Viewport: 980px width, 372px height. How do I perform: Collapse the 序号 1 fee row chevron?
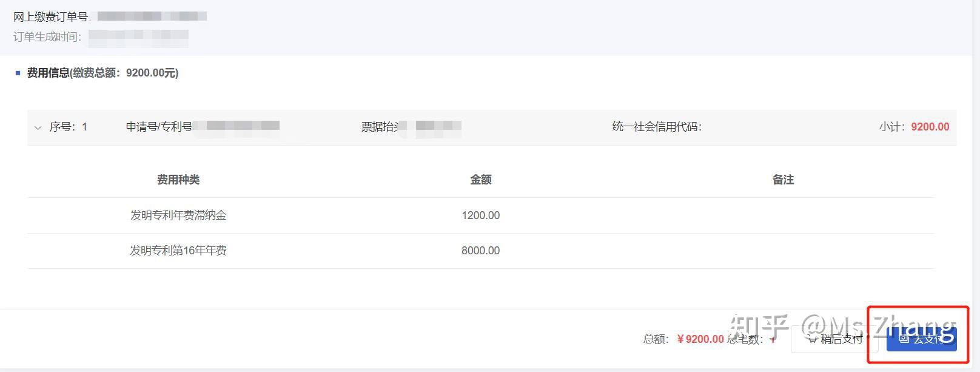[38, 127]
